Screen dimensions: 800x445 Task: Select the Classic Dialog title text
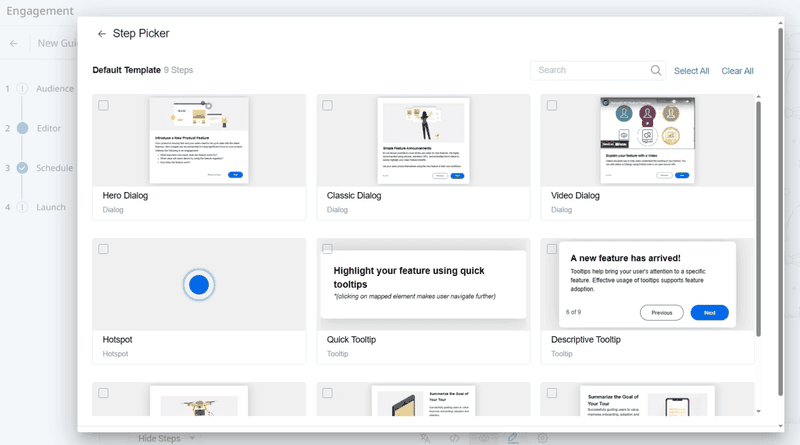(354, 195)
